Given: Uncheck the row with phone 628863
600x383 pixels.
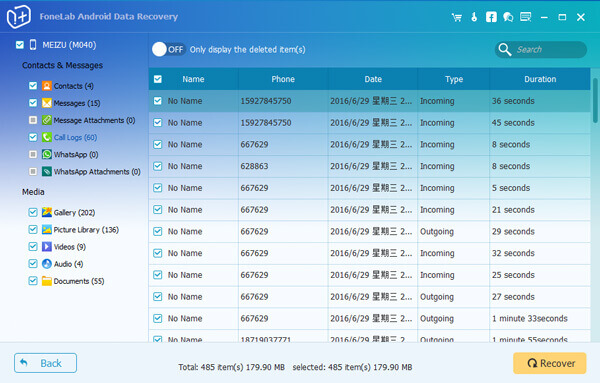Looking at the screenshot, I should pos(158,166).
